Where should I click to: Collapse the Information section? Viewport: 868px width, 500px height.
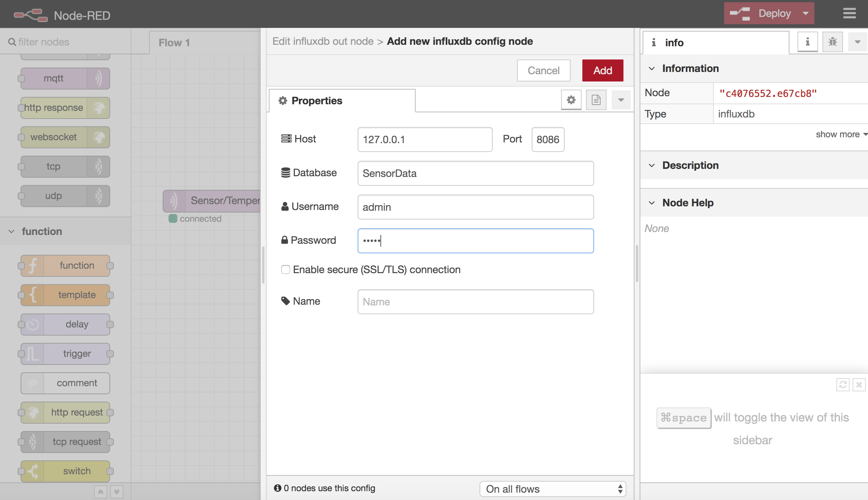(754, 68)
